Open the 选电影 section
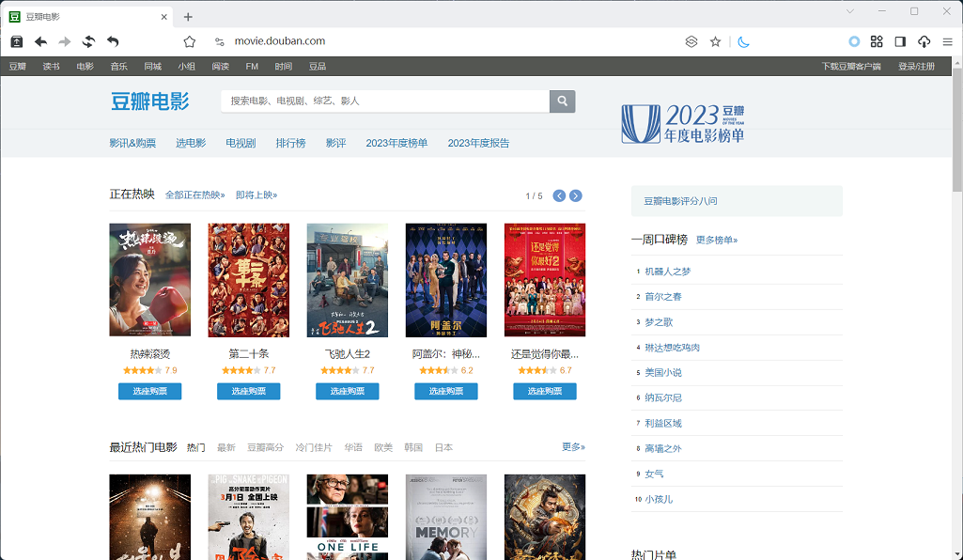The width and height of the screenshot is (963, 560). (x=191, y=143)
